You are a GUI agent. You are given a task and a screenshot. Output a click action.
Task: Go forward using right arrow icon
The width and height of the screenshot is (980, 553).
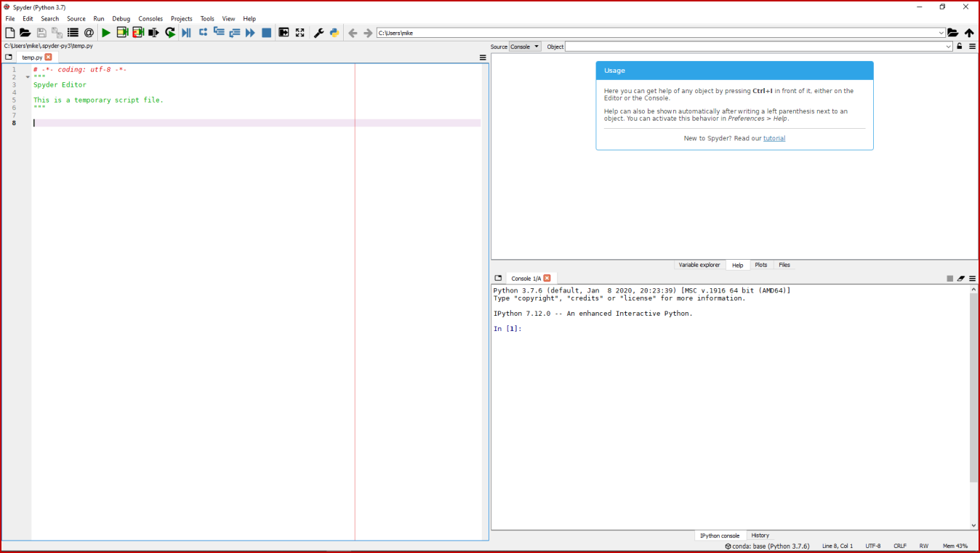(x=368, y=33)
